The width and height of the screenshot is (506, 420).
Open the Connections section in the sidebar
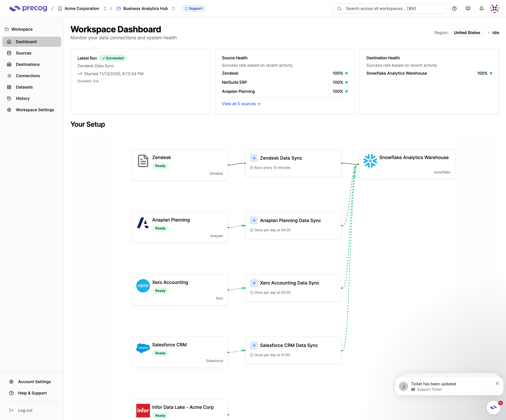click(28, 76)
